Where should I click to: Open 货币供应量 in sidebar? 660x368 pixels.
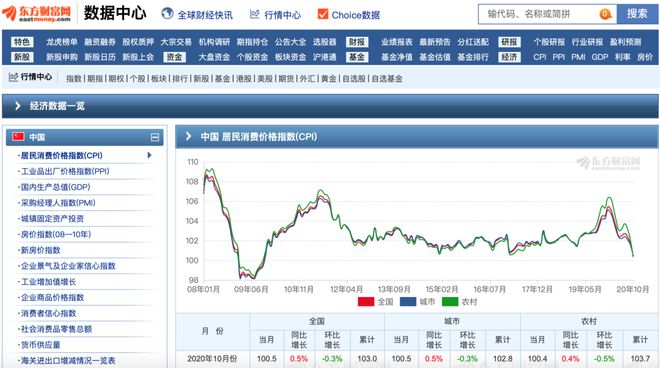click(x=40, y=345)
